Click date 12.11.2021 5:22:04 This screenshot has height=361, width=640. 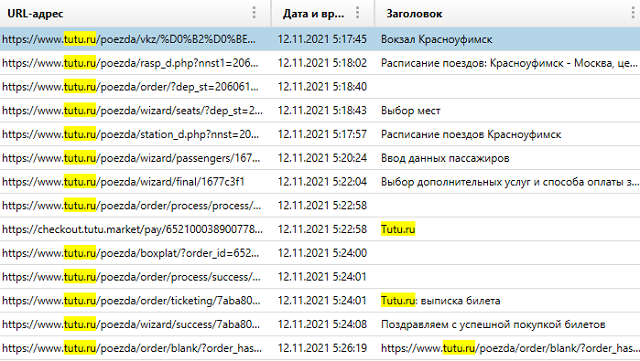point(322,181)
